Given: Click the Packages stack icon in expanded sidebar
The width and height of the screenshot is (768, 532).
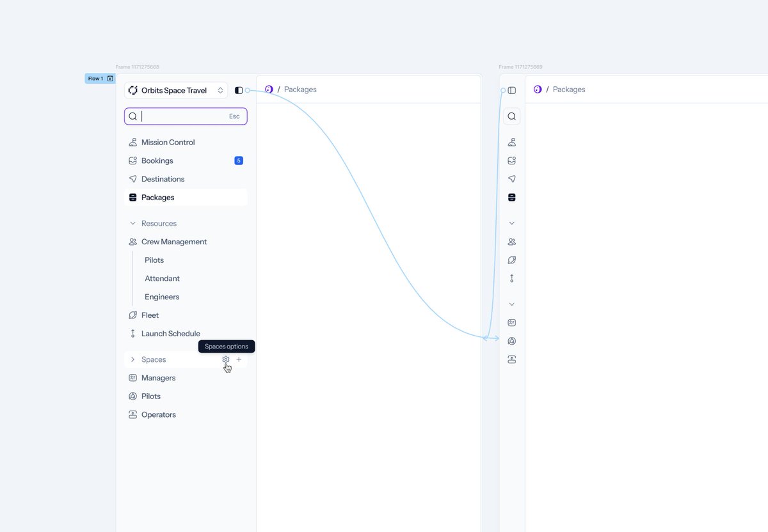Looking at the screenshot, I should 132,198.
